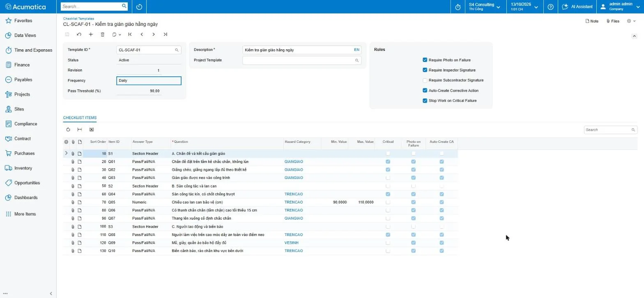Open Checklist Templates breadcrumb link
This screenshot has height=298, width=644.
tap(78, 18)
